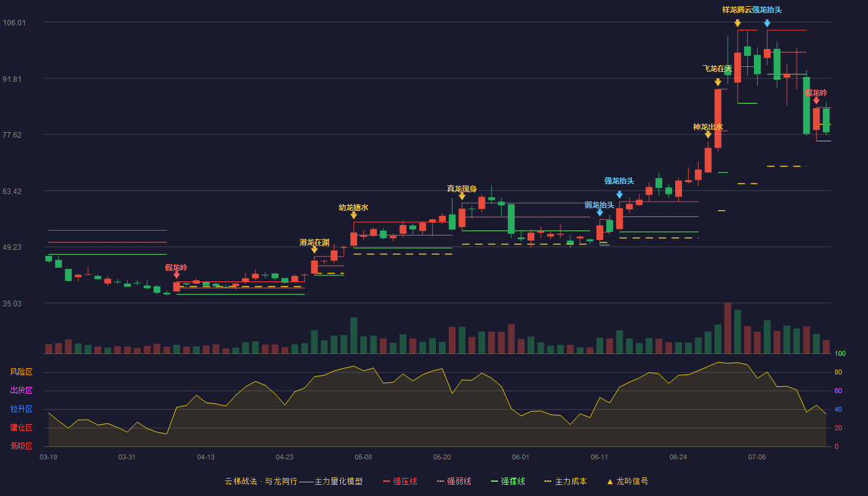
Task: Toggle 主力成本 dashed line in legend
Action: (565, 481)
